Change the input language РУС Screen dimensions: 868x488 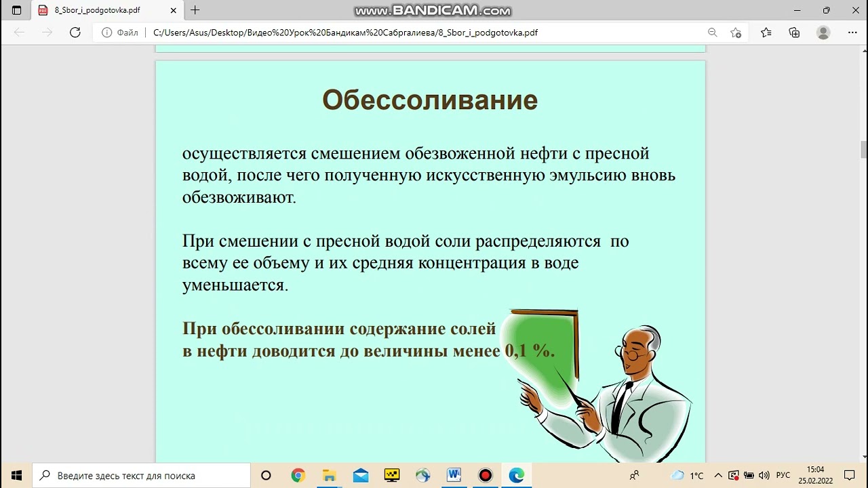click(783, 476)
